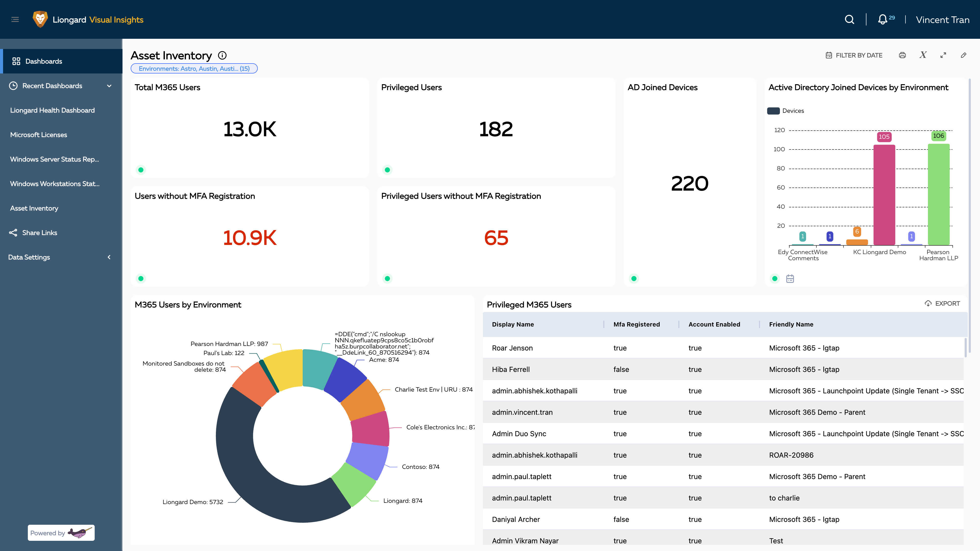This screenshot has width=980, height=551.
Task: Click the print dashboard icon
Action: (x=902, y=56)
